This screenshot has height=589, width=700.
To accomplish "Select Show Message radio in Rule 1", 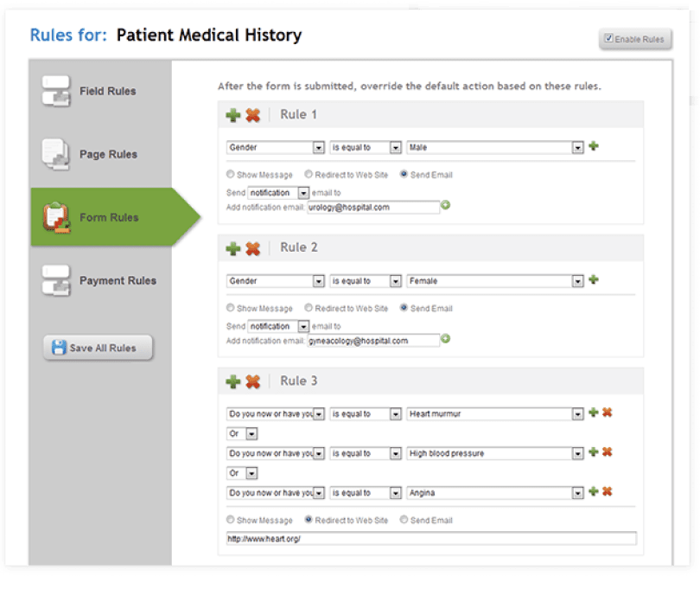I will point(231,174).
